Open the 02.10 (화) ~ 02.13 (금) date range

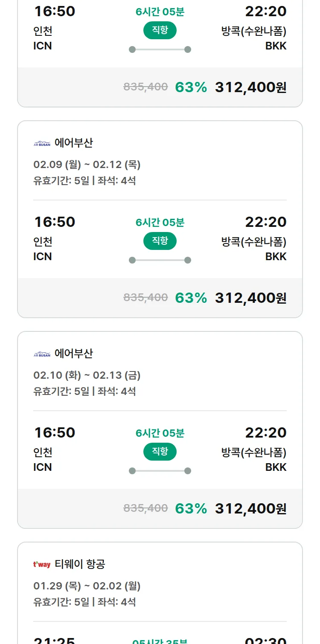[x=87, y=375]
